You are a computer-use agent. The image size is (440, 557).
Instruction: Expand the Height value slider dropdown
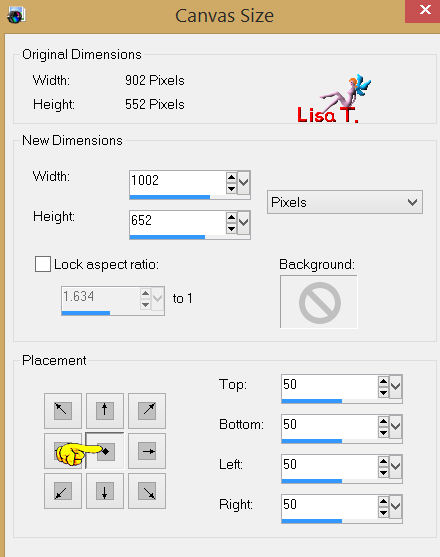tap(244, 222)
